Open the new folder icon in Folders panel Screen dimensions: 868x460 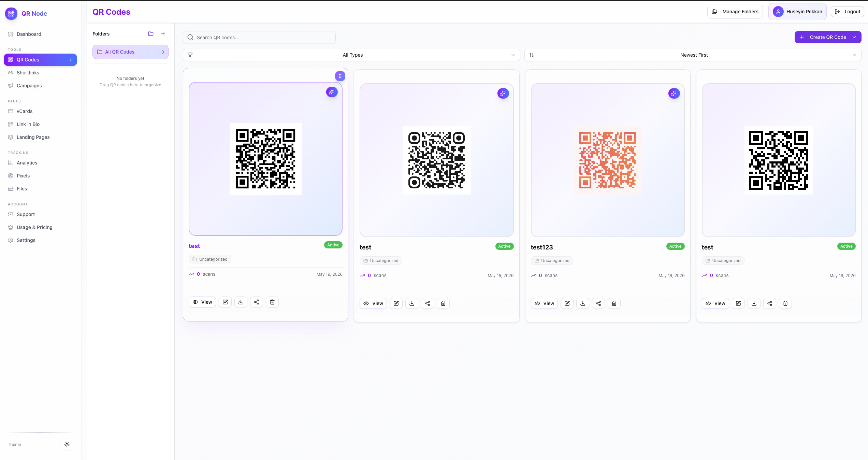click(x=151, y=34)
